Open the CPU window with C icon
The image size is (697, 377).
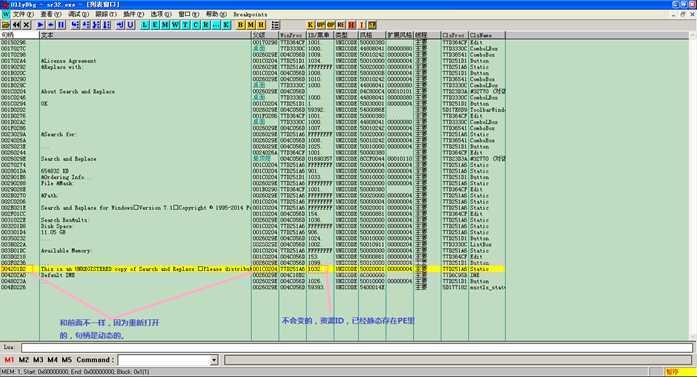(196, 25)
